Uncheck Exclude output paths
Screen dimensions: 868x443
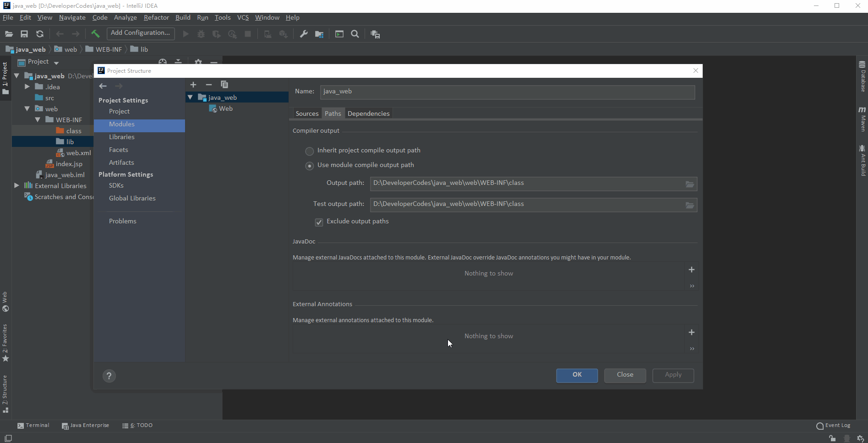[319, 222]
